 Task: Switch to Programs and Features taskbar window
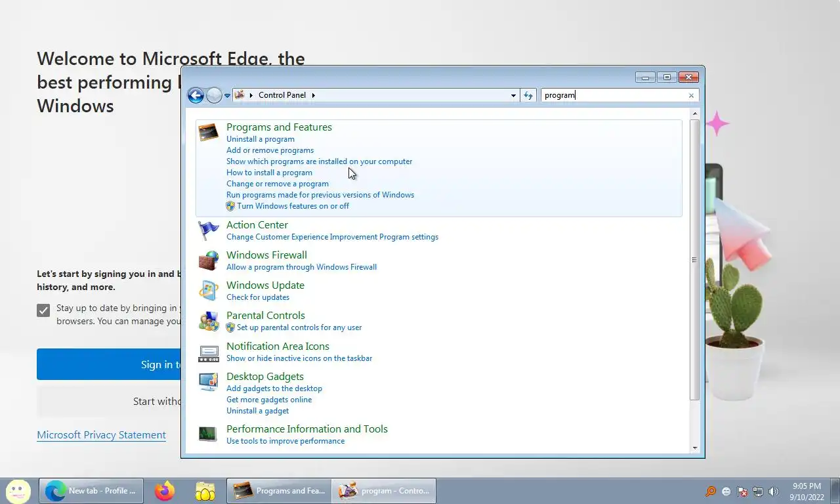[279, 490]
